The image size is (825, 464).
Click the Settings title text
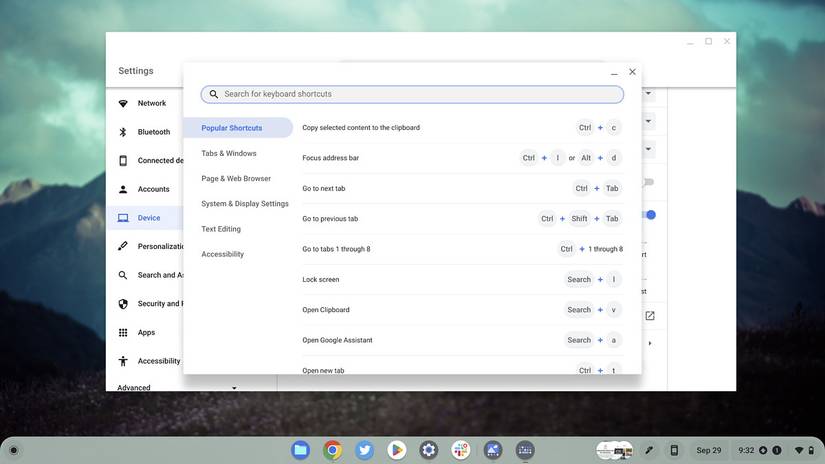[136, 70]
